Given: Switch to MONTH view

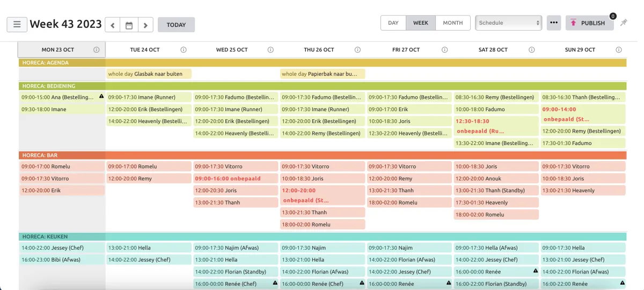Looking at the screenshot, I should coord(452,23).
